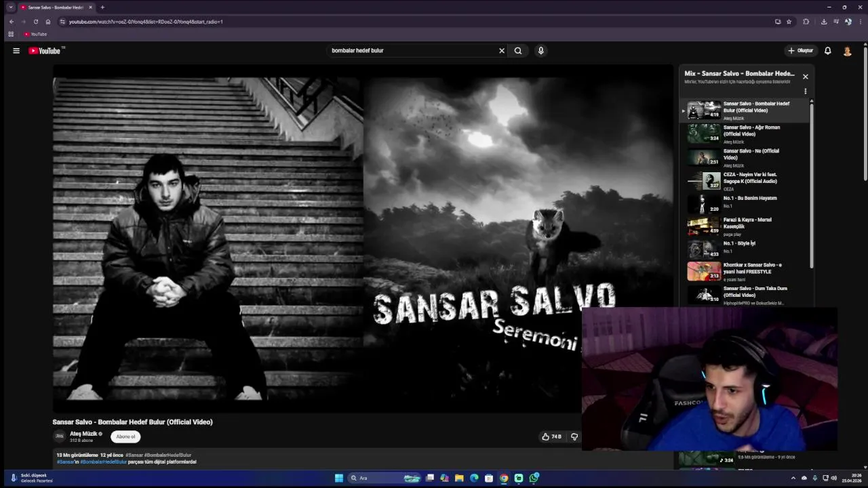
Task: Open the apps grid in bookmarks bar
Action: [11, 34]
